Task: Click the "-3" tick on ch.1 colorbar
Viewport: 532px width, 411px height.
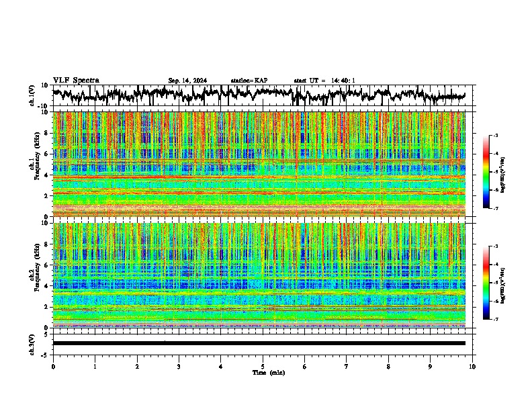Action: pyautogui.click(x=495, y=135)
